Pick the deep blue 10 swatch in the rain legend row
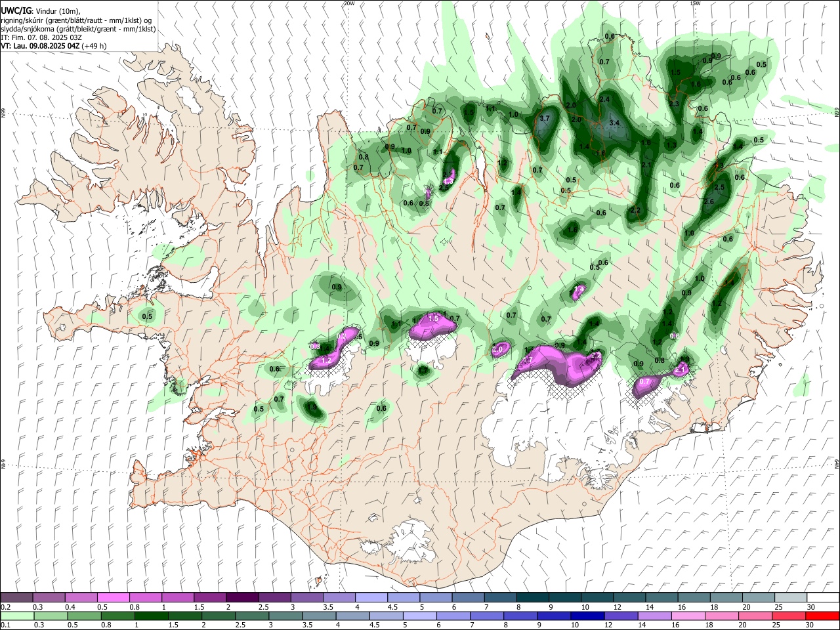This screenshot has height=630, width=840. click(x=588, y=616)
